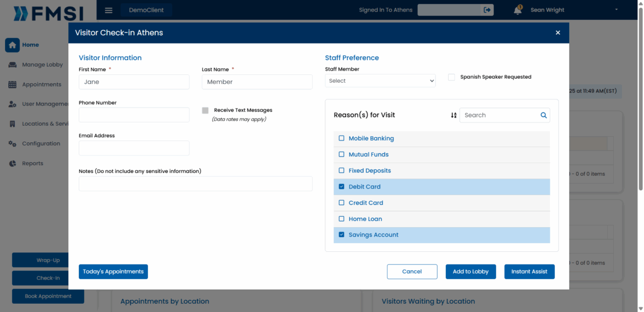Expand the Sean Wright user menu
Viewport: 644px width, 312px height.
[x=616, y=10]
